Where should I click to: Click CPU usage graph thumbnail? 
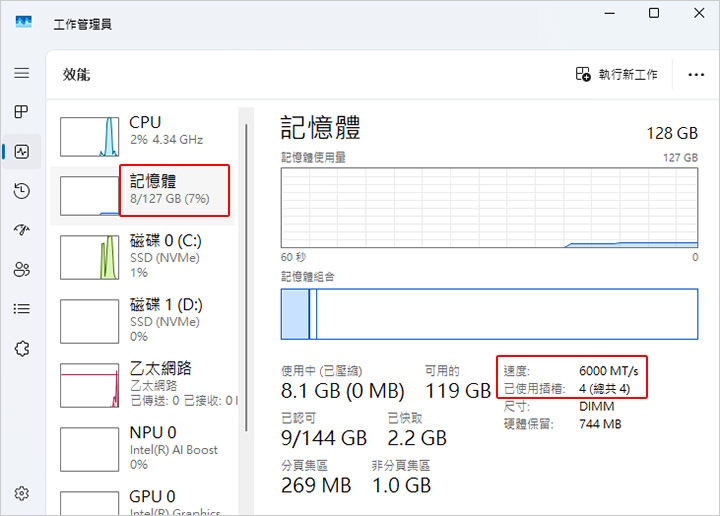pyautogui.click(x=90, y=137)
